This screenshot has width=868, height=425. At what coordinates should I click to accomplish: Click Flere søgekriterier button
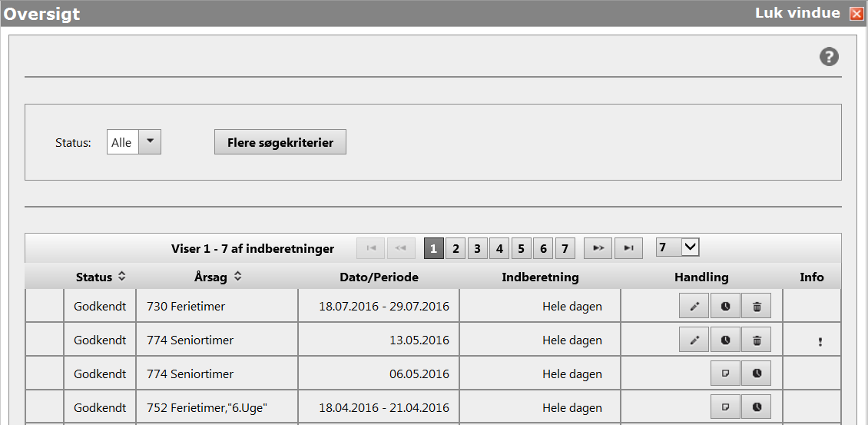click(280, 142)
